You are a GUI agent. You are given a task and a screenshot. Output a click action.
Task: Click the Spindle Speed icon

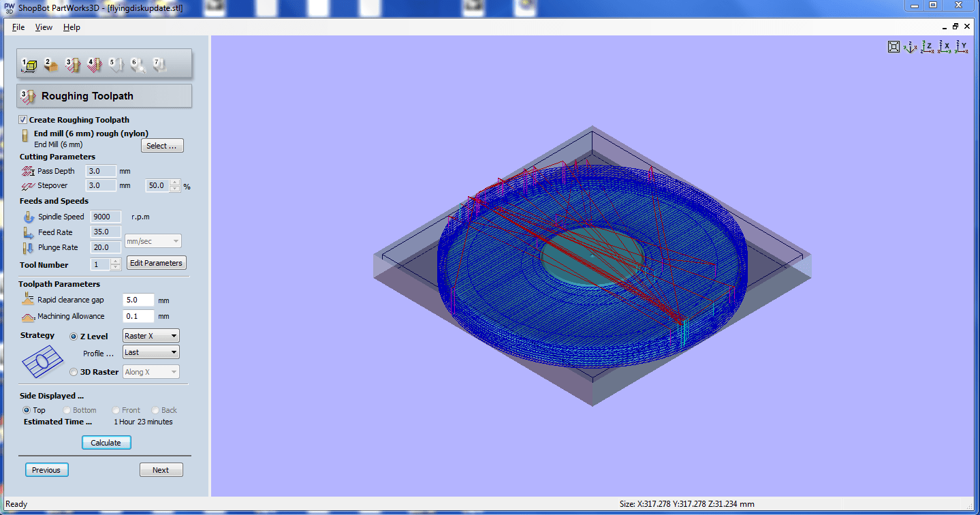(x=28, y=217)
